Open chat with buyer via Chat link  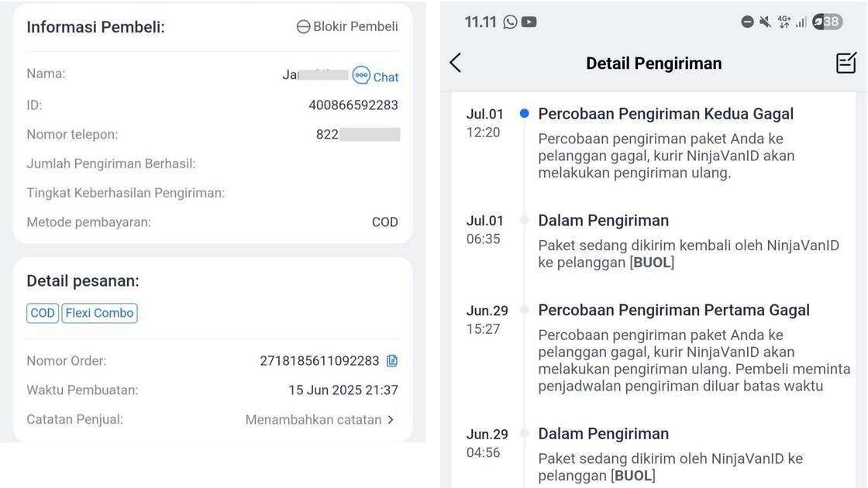point(379,76)
